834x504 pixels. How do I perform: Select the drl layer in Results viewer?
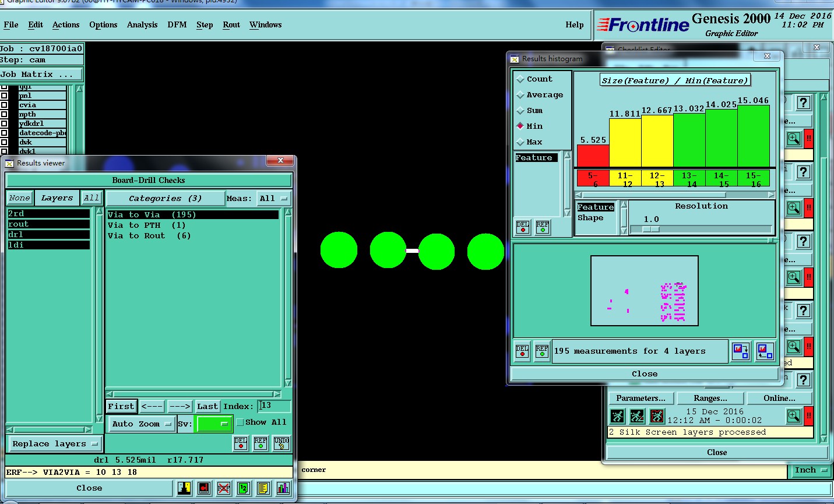pos(48,235)
